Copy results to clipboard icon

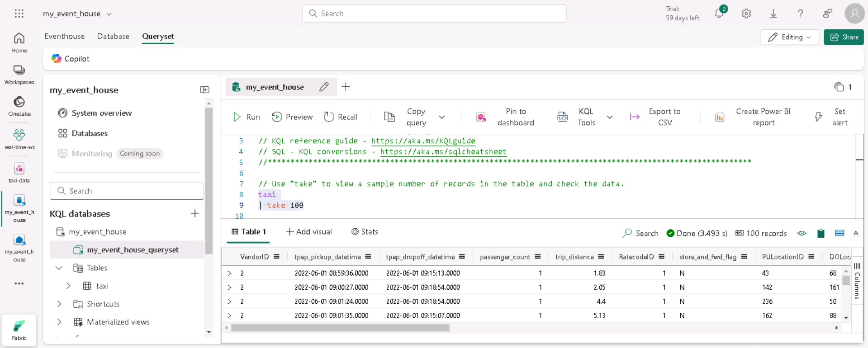(x=821, y=233)
